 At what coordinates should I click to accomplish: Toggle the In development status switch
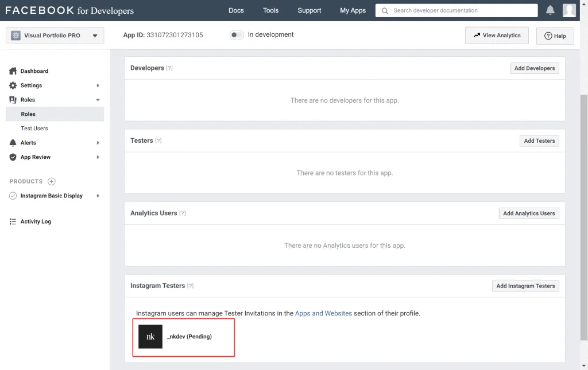[x=237, y=35]
